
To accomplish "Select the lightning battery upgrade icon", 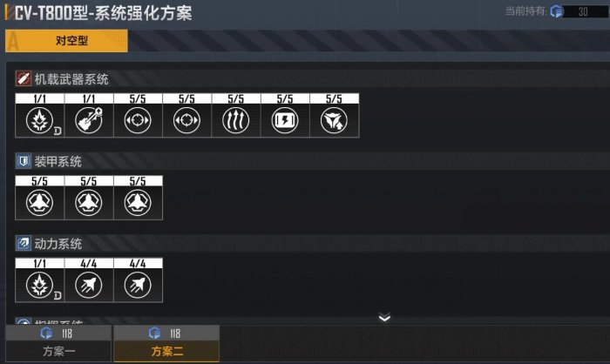I will click(285, 120).
